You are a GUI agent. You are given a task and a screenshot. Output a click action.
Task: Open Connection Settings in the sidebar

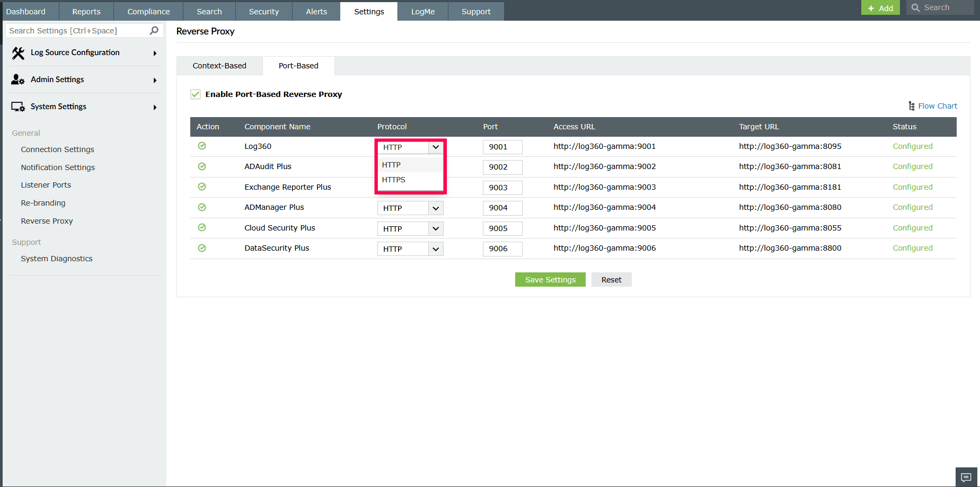pos(57,149)
